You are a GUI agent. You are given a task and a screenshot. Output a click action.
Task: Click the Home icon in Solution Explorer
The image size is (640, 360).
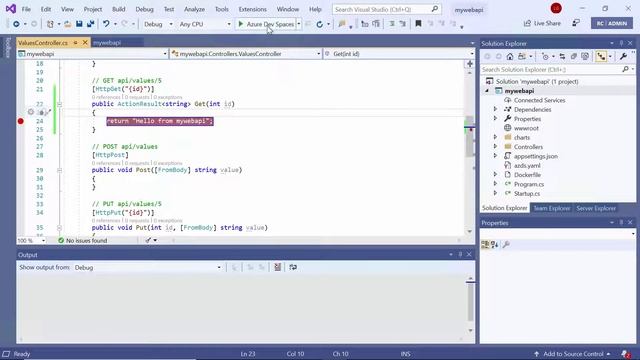510,56
